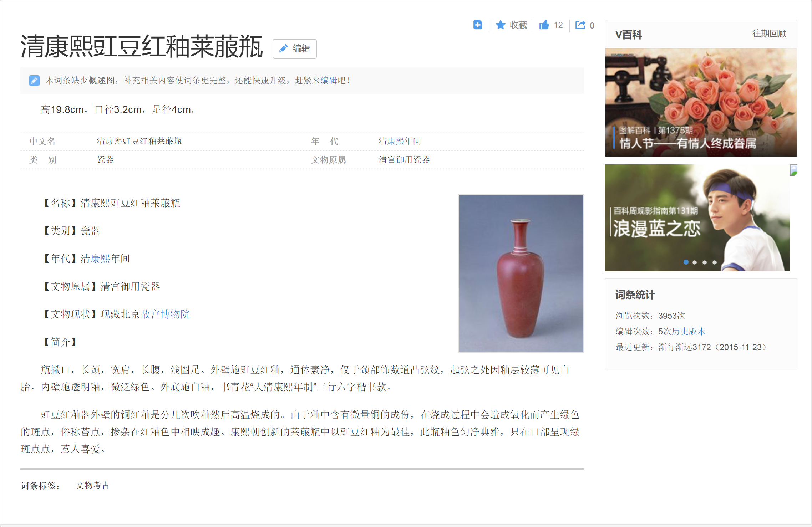View the red vase photo
Image resolution: width=812 pixels, height=527 pixels.
(521, 273)
